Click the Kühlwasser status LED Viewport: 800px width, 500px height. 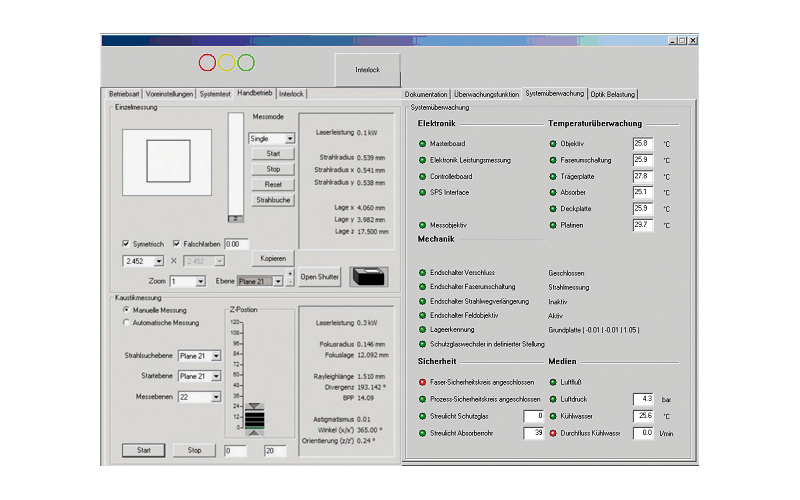coord(553,416)
